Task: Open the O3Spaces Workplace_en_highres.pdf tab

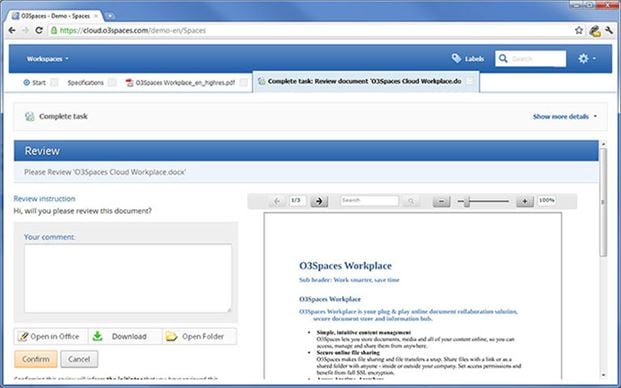Action: tap(180, 82)
